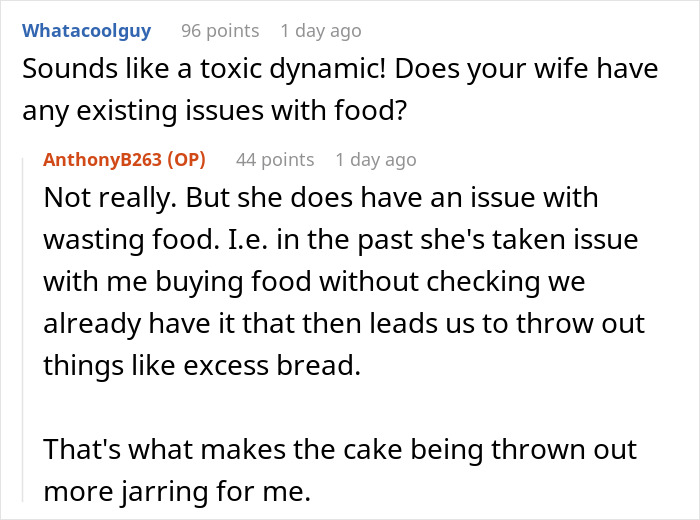The image size is (700, 520).
Task: Open AnthonyB263's user profile link
Action: (103, 159)
